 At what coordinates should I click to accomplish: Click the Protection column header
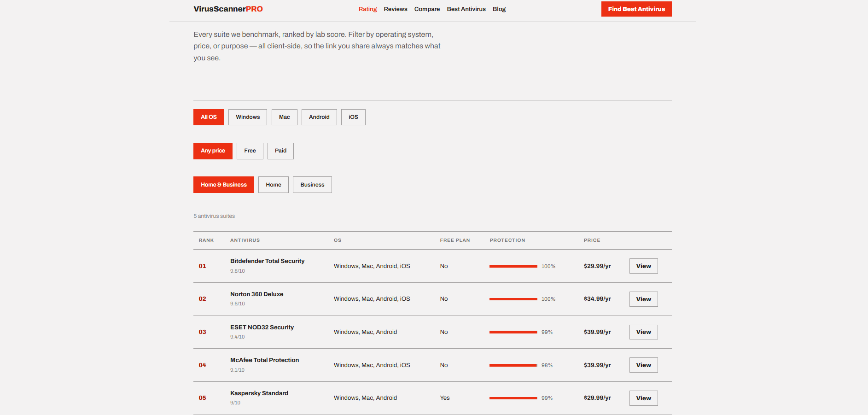point(507,240)
